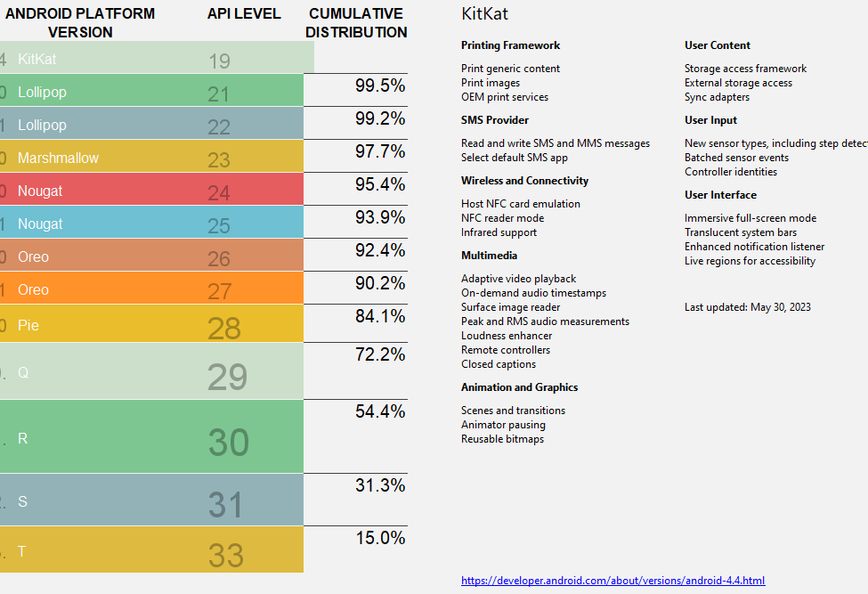The height and width of the screenshot is (594, 868).
Task: Click the 99.5% cumulative distribution value
Action: (380, 85)
